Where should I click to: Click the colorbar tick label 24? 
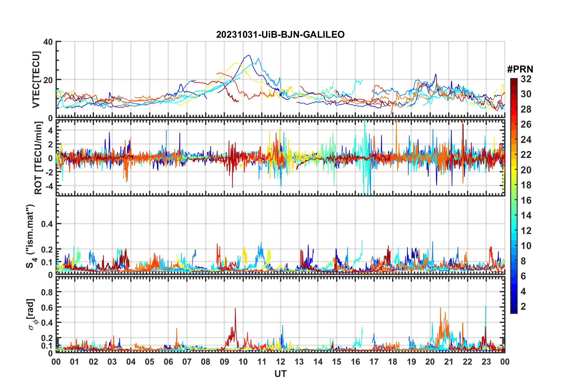[526, 140]
